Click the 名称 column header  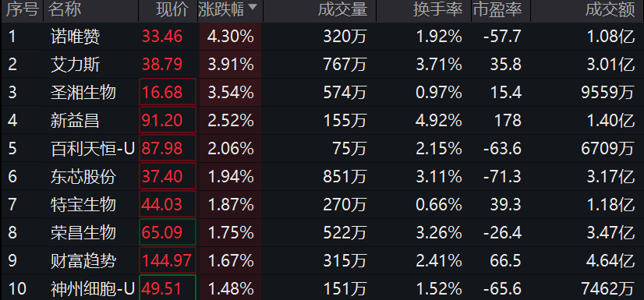[x=65, y=10]
